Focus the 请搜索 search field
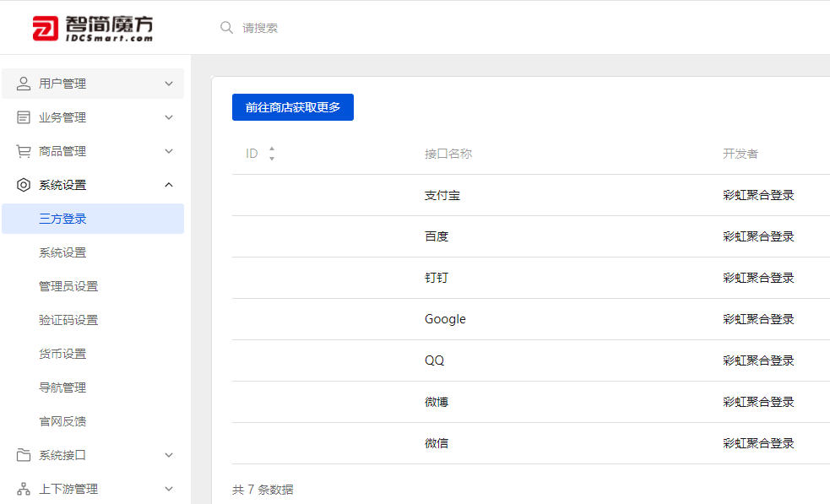 260,28
